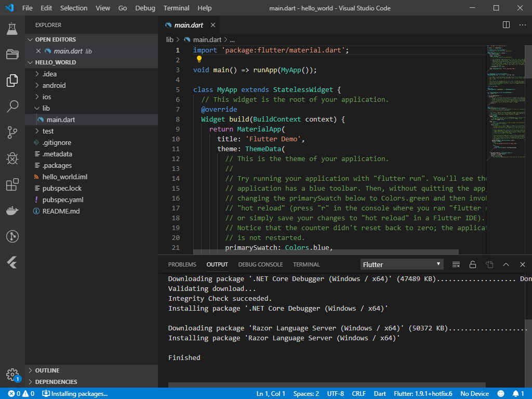
Task: Expand the test folder
Action: 91,131
